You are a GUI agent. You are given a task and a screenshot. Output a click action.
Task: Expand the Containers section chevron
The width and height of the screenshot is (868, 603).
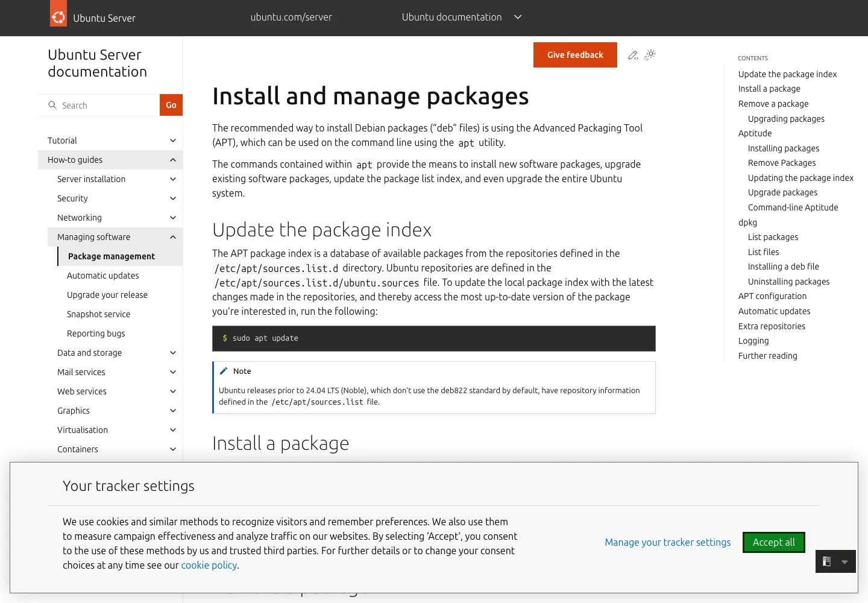(173, 449)
